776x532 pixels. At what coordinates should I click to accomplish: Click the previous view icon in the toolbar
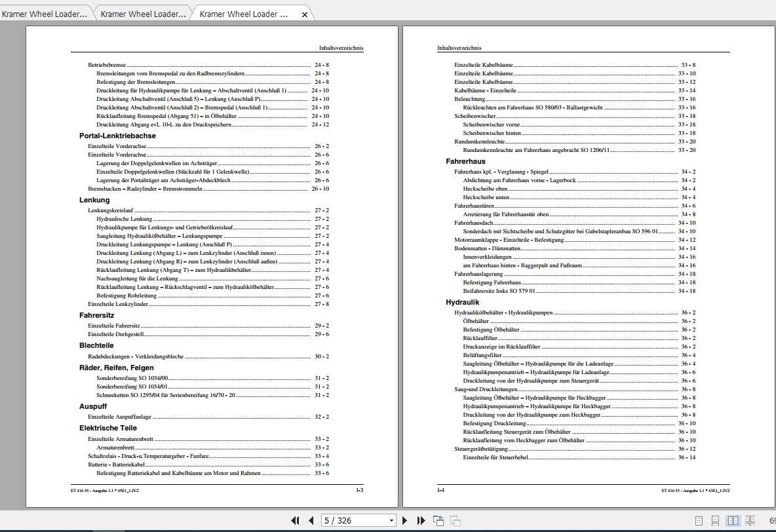(438, 520)
